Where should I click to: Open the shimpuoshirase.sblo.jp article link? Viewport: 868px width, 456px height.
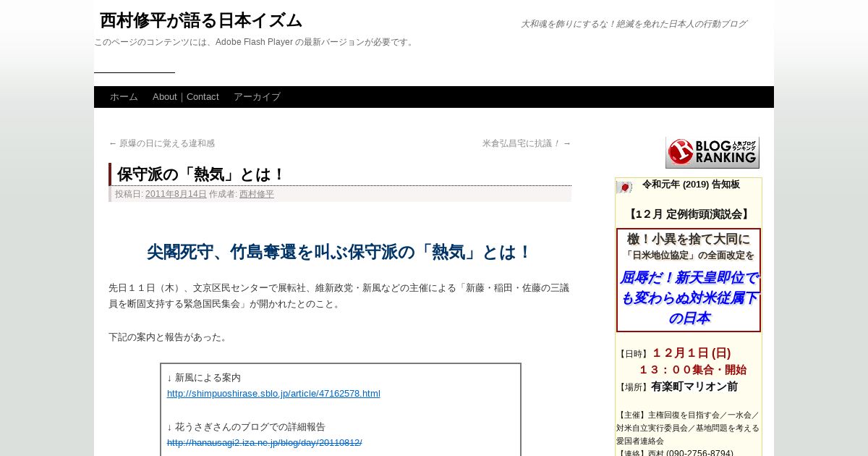tap(273, 394)
